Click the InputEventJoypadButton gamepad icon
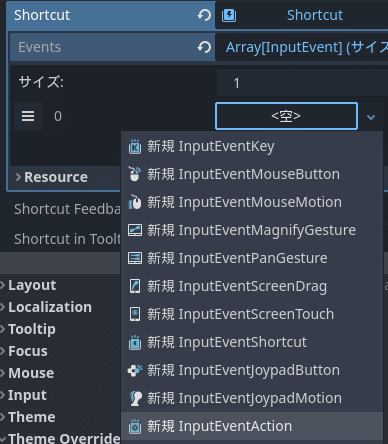The height and width of the screenshot is (444, 388). pos(135,370)
